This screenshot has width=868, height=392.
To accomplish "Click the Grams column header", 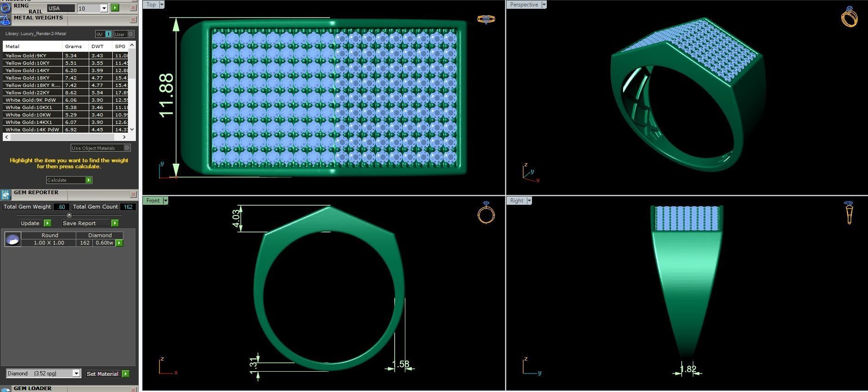I will 75,46.
